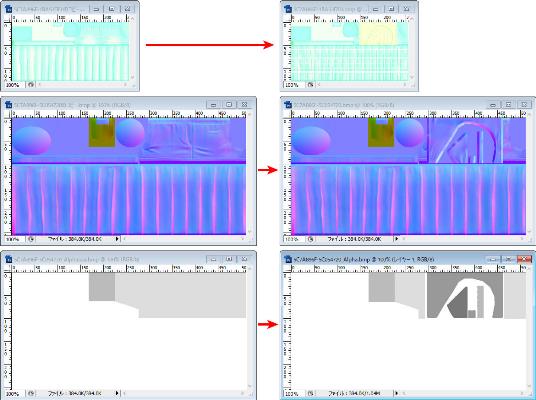Click the horizontal scrollbar of the striped pale green texture window
Image resolution: width=536 pixels, height=400 pixels.
[81, 84]
